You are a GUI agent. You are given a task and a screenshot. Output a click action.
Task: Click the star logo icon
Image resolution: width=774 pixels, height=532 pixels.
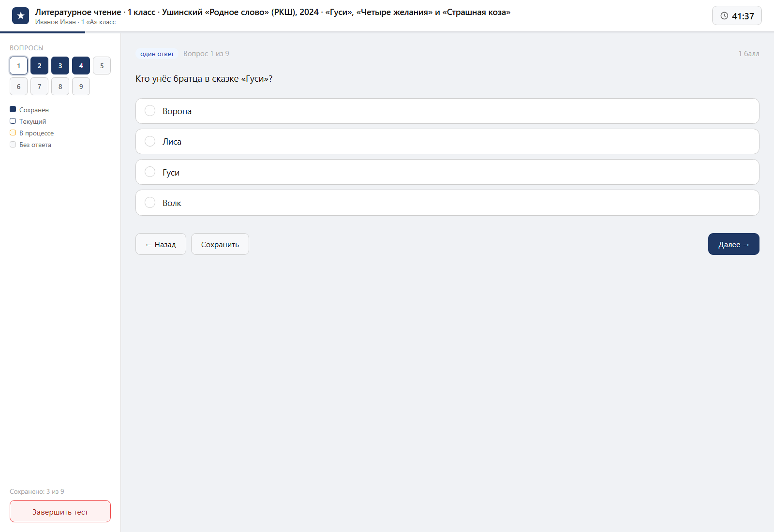20,16
